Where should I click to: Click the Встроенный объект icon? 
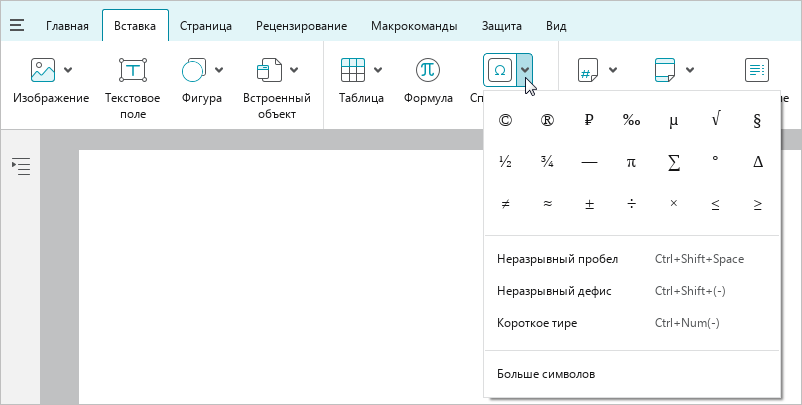pos(269,70)
